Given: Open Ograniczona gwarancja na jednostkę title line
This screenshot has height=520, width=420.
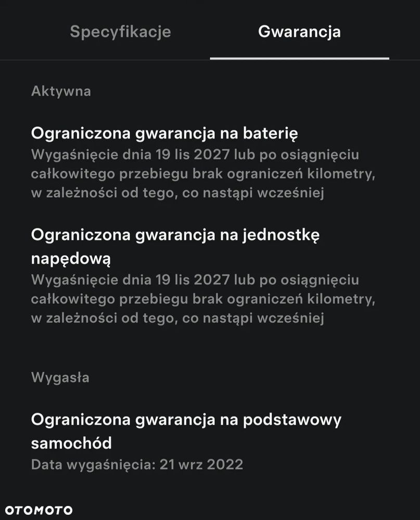Looking at the screenshot, I should [x=175, y=235].
